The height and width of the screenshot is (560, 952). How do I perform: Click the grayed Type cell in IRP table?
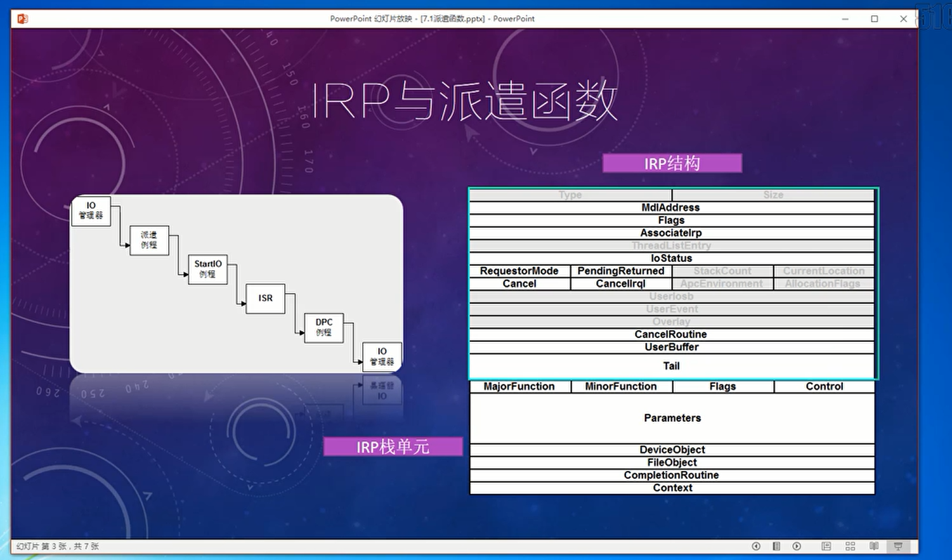[x=570, y=195]
